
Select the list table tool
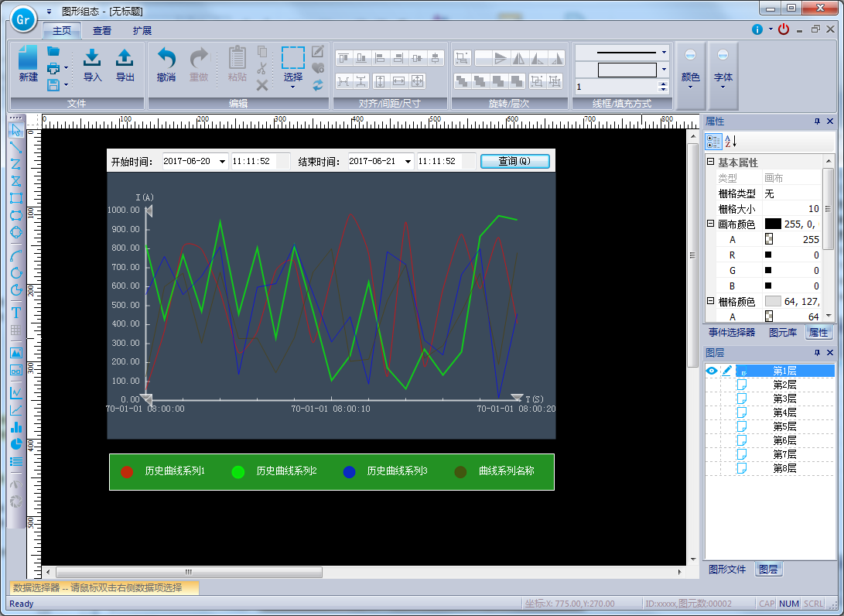click(x=16, y=461)
